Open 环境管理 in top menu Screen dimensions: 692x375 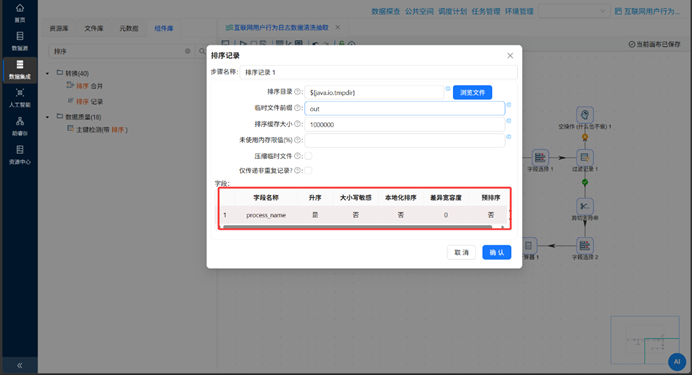(519, 11)
